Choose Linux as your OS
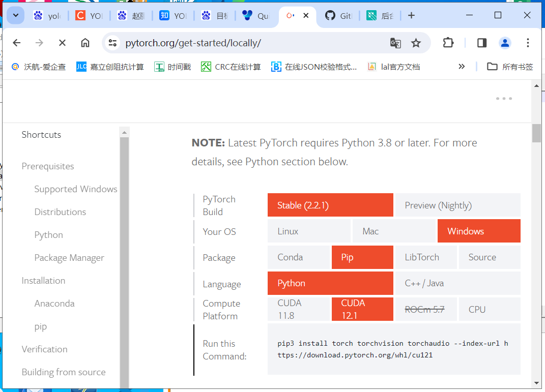 [x=309, y=231]
